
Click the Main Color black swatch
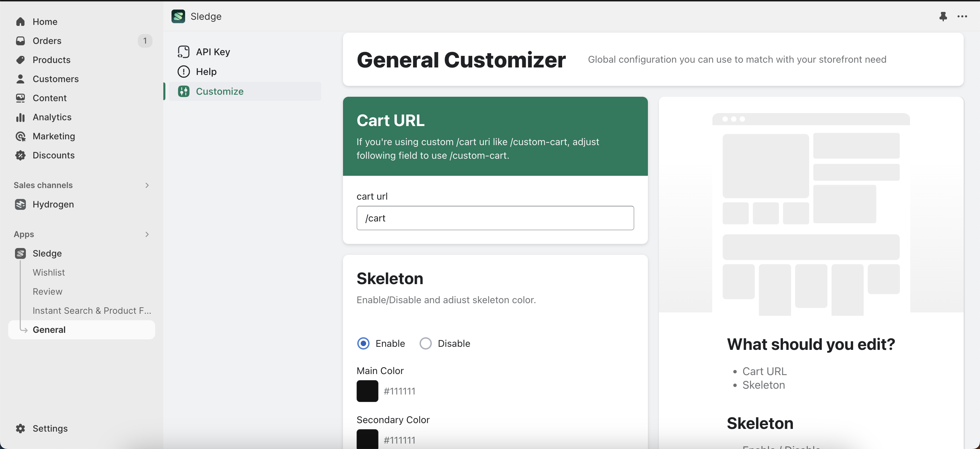click(x=367, y=391)
